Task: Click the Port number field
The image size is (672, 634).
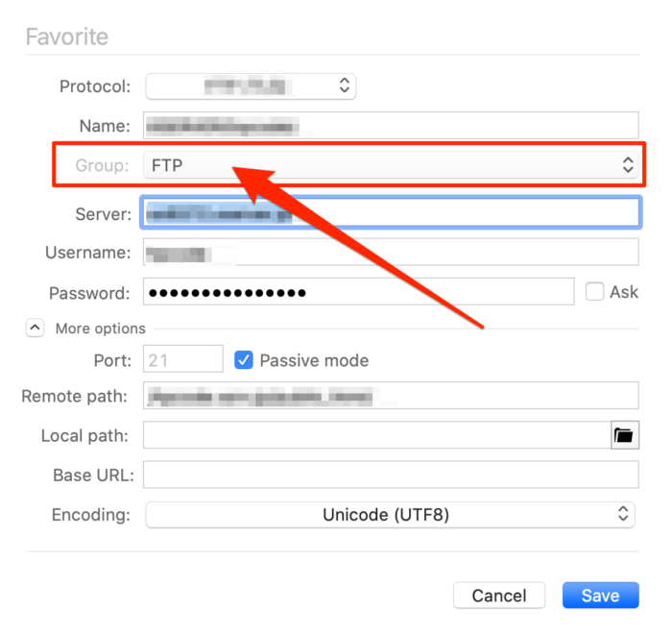Action: (182, 360)
